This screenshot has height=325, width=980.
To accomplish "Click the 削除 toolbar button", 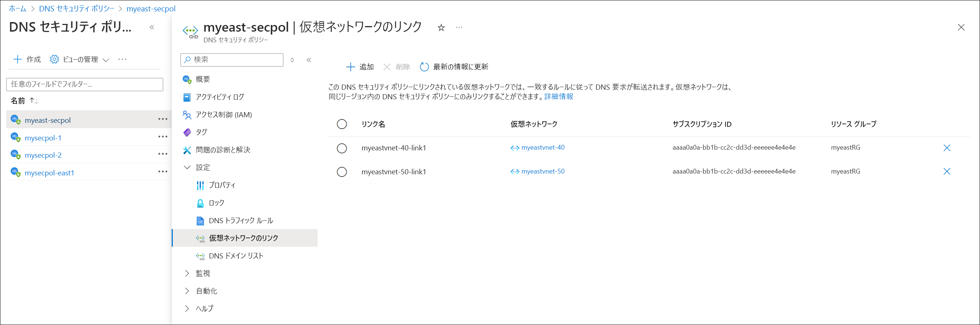I will [396, 67].
